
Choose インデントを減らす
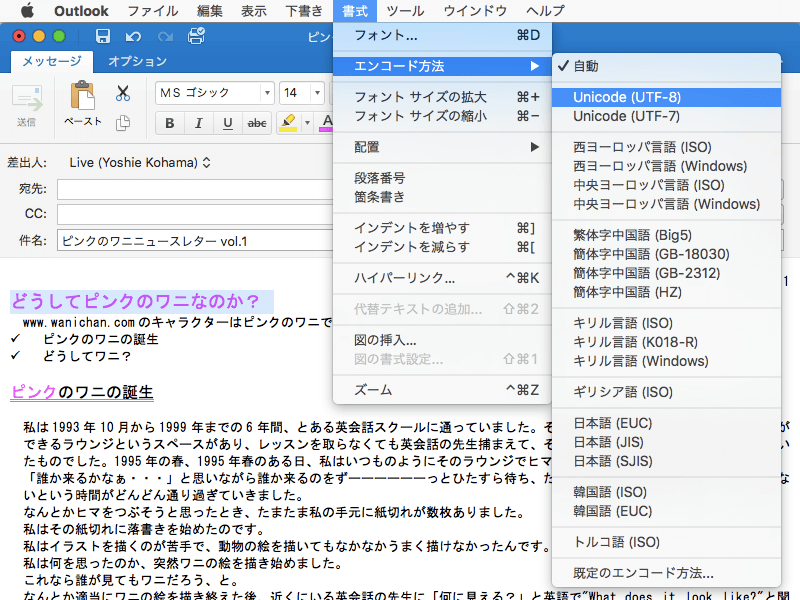pyautogui.click(x=442, y=247)
